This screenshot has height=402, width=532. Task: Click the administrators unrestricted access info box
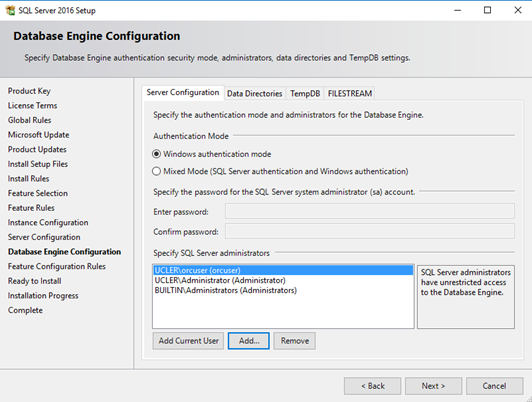click(466, 297)
